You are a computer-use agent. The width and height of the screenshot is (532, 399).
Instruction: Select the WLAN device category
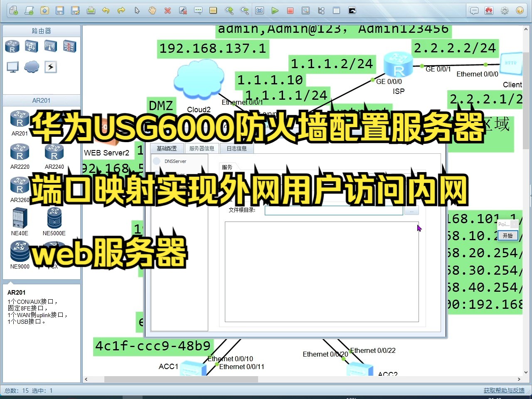51,46
